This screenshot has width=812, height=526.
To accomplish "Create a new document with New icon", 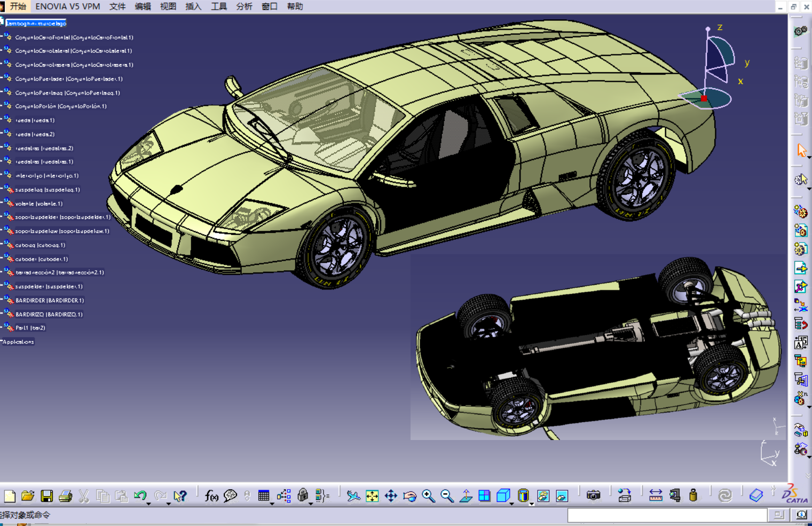I will click(10, 496).
